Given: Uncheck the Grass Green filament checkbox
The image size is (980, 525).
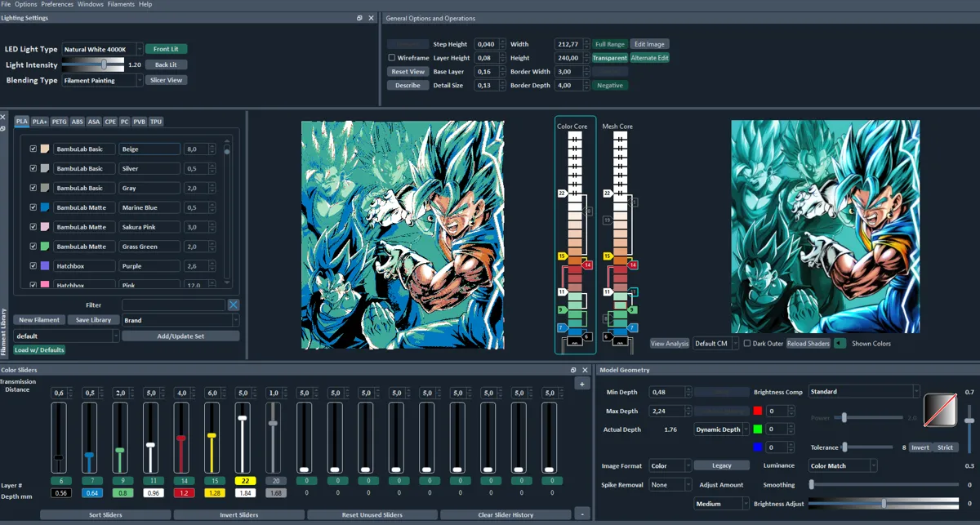Looking at the screenshot, I should coord(33,246).
